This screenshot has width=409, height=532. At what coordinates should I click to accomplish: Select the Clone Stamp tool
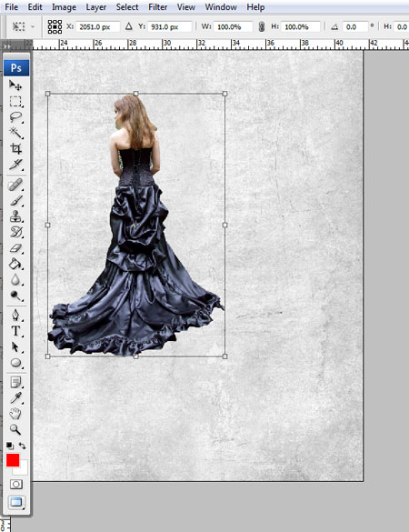point(15,216)
